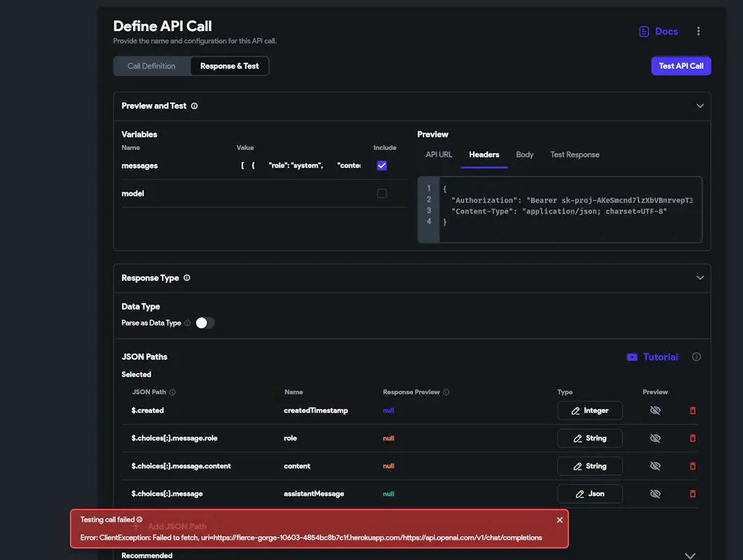Toggle the Parse as Data Type switch
Viewport: 743px width, 560px height.
[x=204, y=323]
